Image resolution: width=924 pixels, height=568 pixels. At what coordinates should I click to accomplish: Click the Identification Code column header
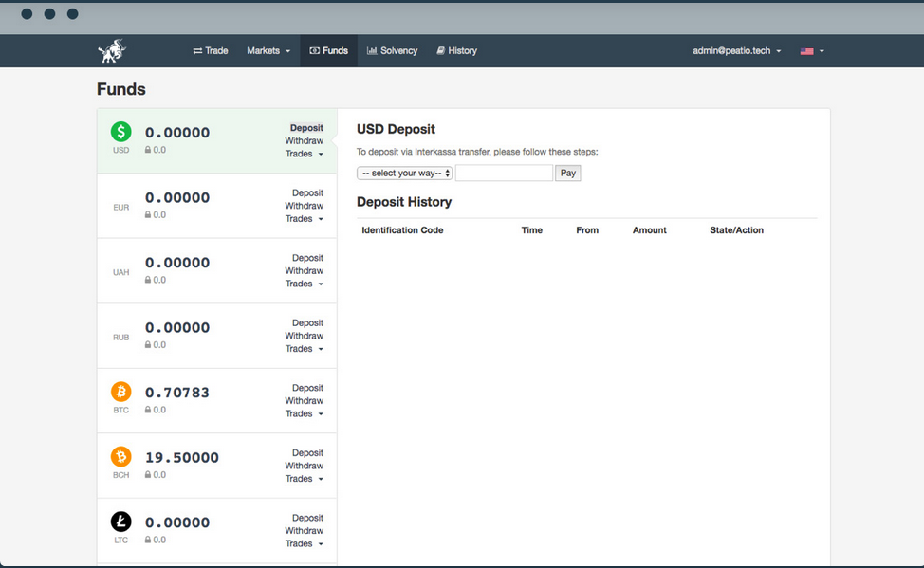click(402, 230)
